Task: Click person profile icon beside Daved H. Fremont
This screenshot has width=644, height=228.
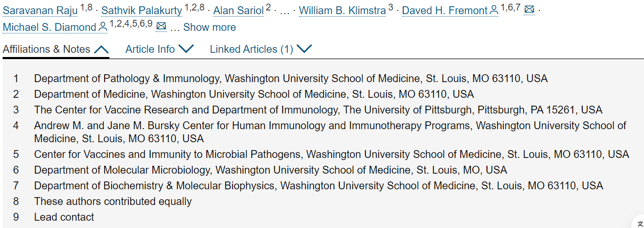Action: pos(494,10)
